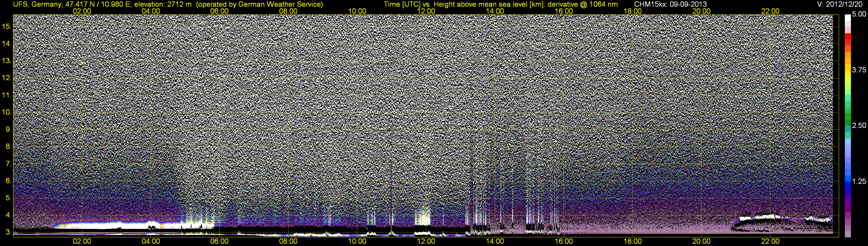Click the 22:00 label on upper time axis
The image size is (868, 246).
(770, 11)
